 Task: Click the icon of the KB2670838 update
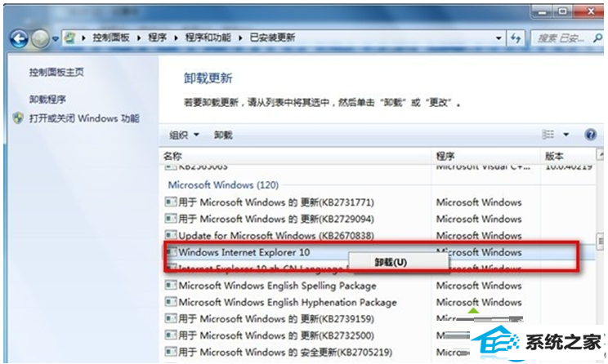click(x=171, y=235)
